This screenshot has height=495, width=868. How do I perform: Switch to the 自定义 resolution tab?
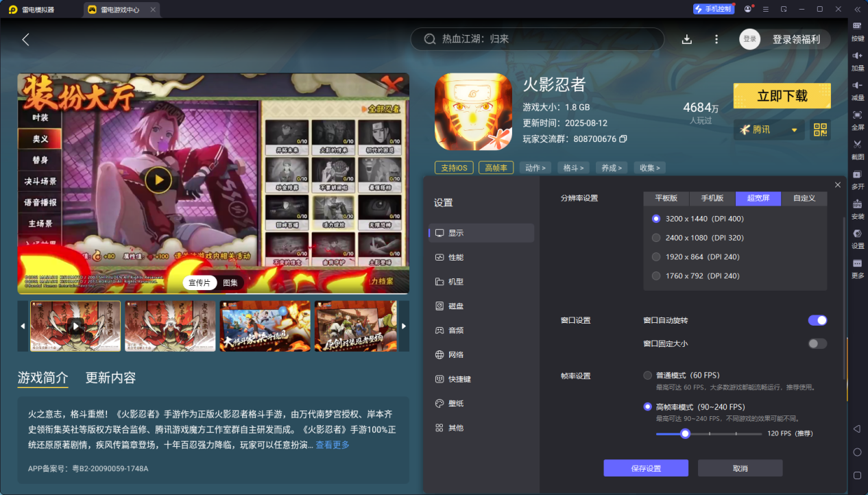click(x=804, y=198)
